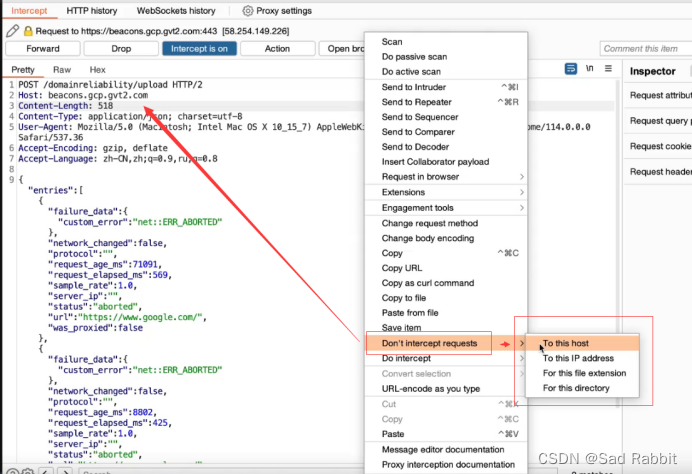Expand the Extensions submenu

click(x=446, y=192)
